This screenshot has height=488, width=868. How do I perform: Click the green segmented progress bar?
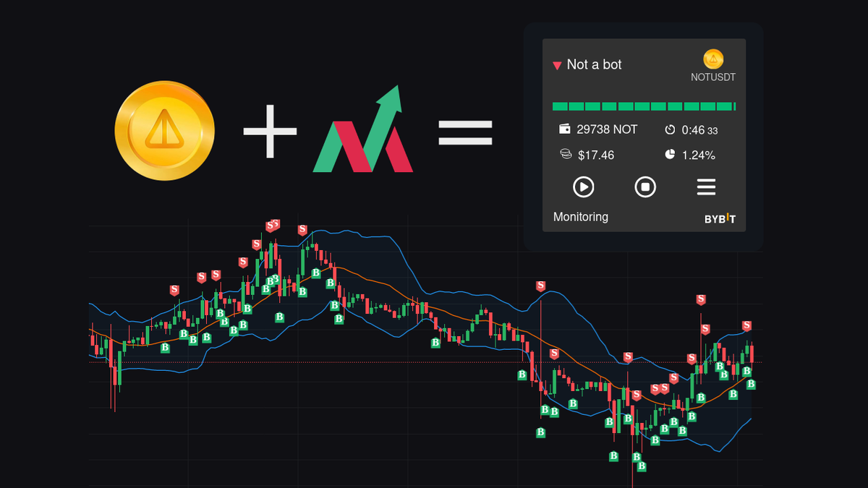[x=644, y=106]
